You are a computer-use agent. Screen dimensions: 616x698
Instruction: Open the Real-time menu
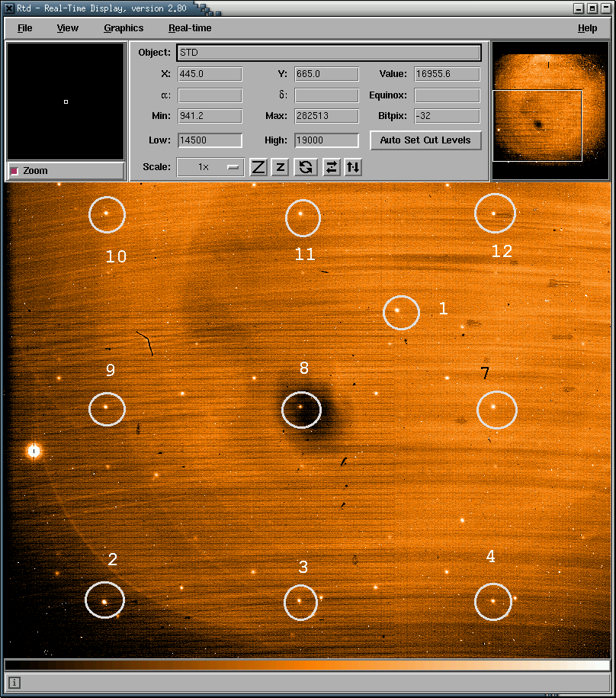pyautogui.click(x=190, y=28)
